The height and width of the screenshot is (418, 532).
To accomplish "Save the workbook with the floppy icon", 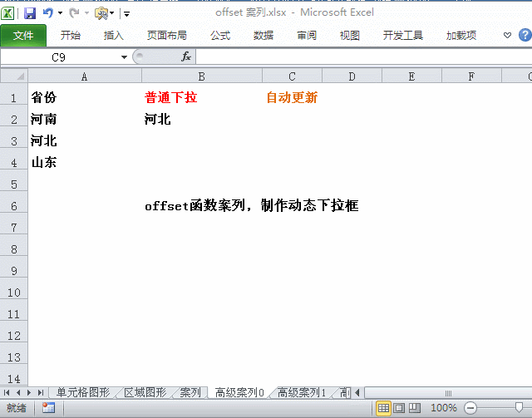I will [30, 13].
